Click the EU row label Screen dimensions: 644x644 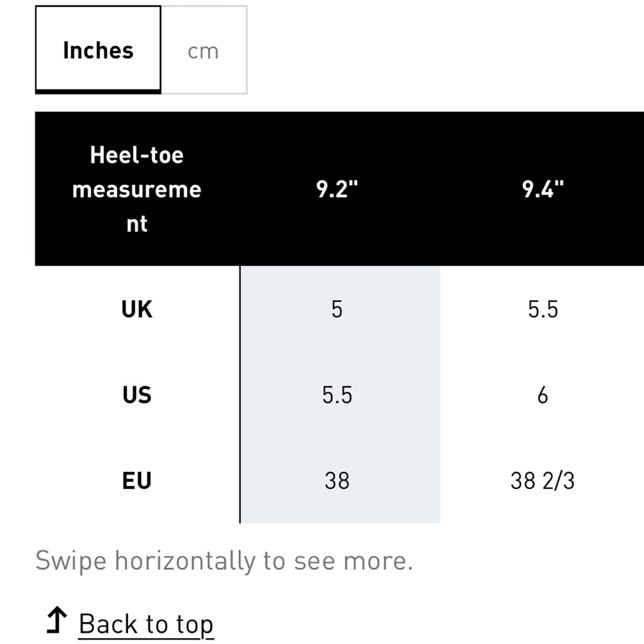[x=137, y=480]
